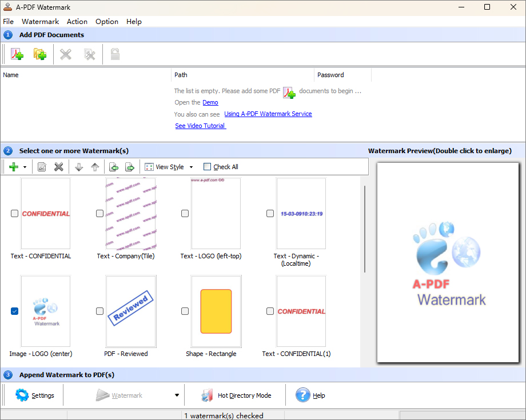Open Using A-PDF Watermark Service link
The image size is (526, 420).
pyautogui.click(x=268, y=114)
